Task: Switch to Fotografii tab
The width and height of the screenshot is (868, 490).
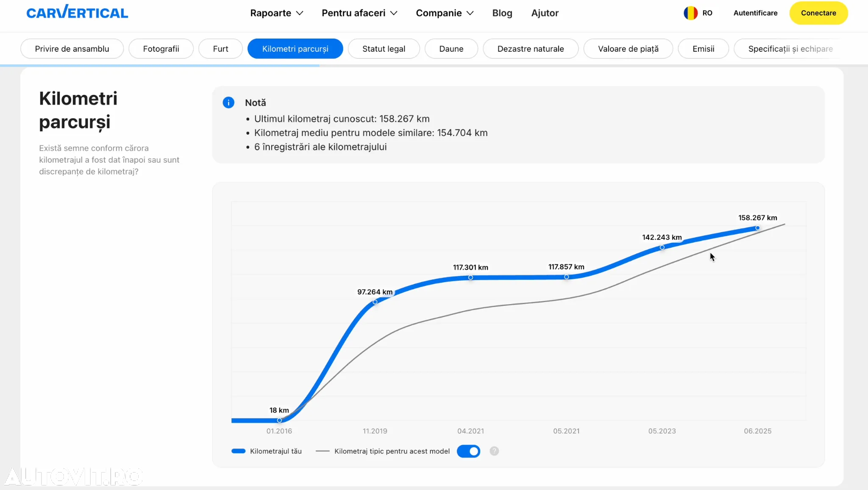Action: [x=161, y=49]
